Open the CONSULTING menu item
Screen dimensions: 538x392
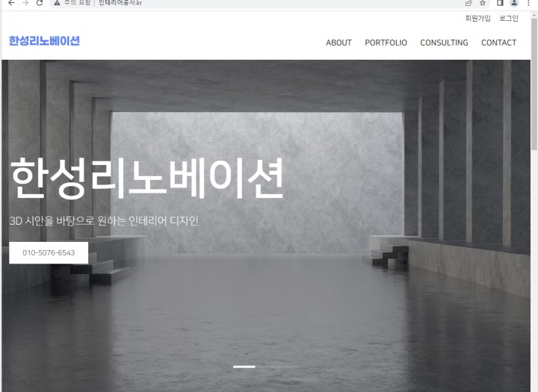444,43
